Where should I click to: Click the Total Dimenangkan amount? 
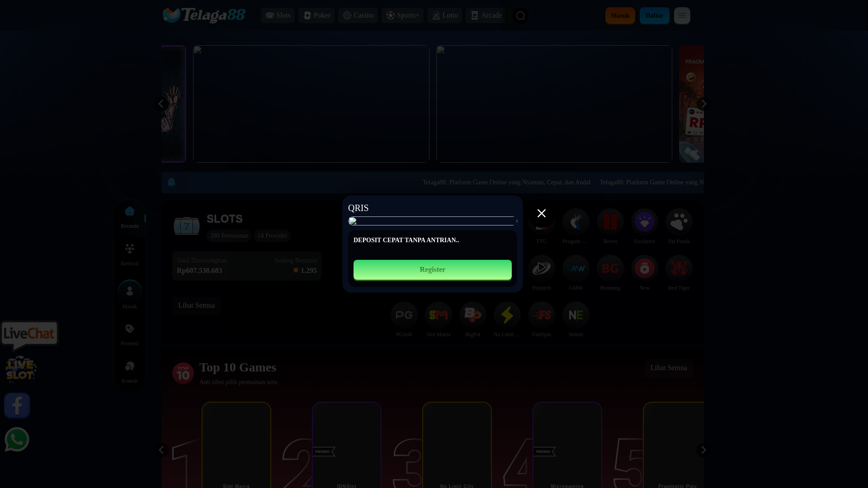coord(199,271)
